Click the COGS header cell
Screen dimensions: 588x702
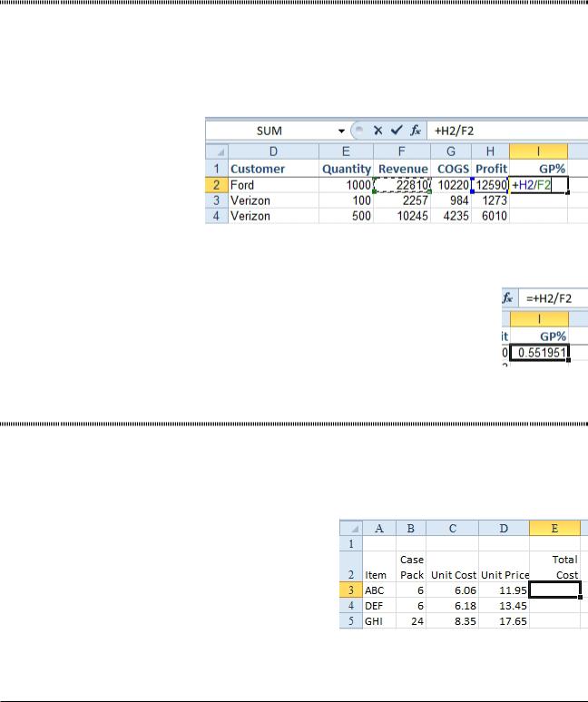[x=451, y=169]
